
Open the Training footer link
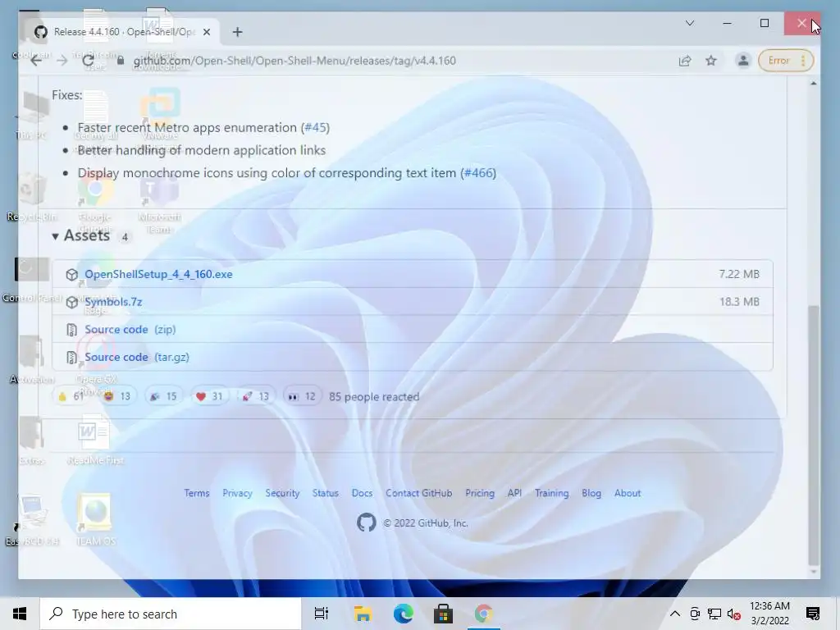coord(552,493)
